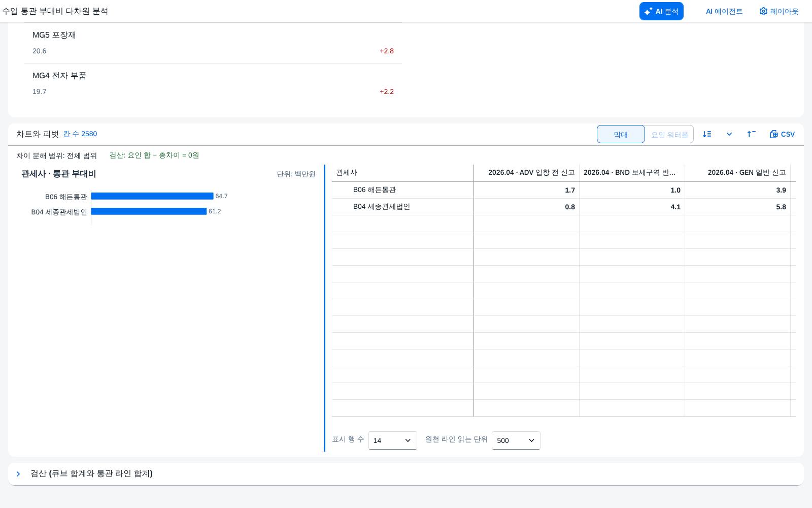The image size is (812, 508).
Task: Click the 칸 수 2580 label
Action: click(x=80, y=134)
